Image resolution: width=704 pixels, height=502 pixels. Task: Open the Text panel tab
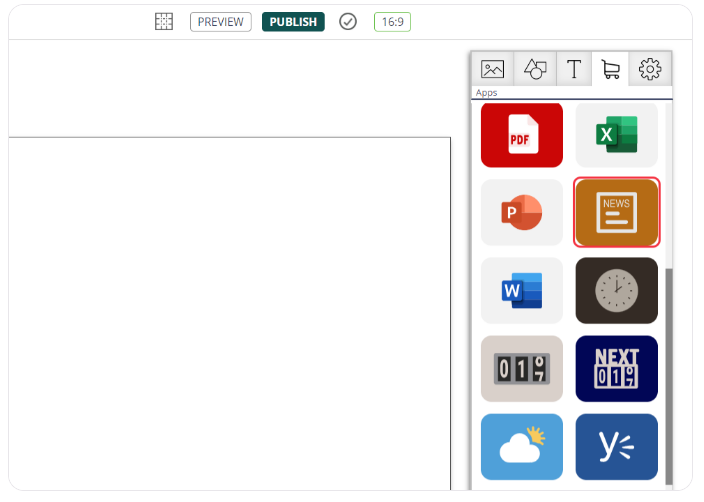[574, 69]
